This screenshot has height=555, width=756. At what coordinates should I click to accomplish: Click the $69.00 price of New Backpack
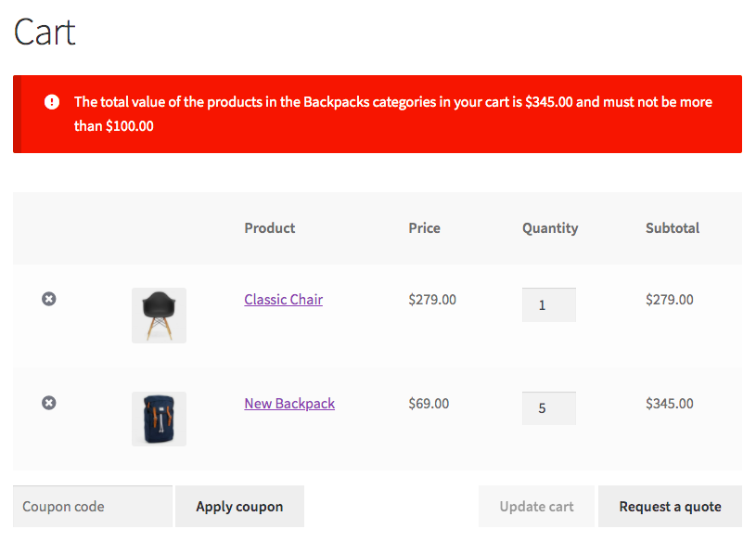(429, 404)
